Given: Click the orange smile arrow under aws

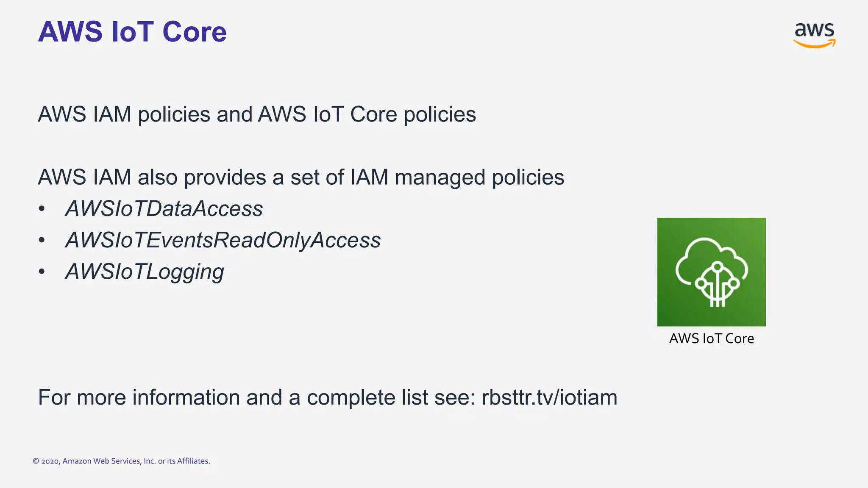Looking at the screenshot, I should pyautogui.click(x=814, y=44).
